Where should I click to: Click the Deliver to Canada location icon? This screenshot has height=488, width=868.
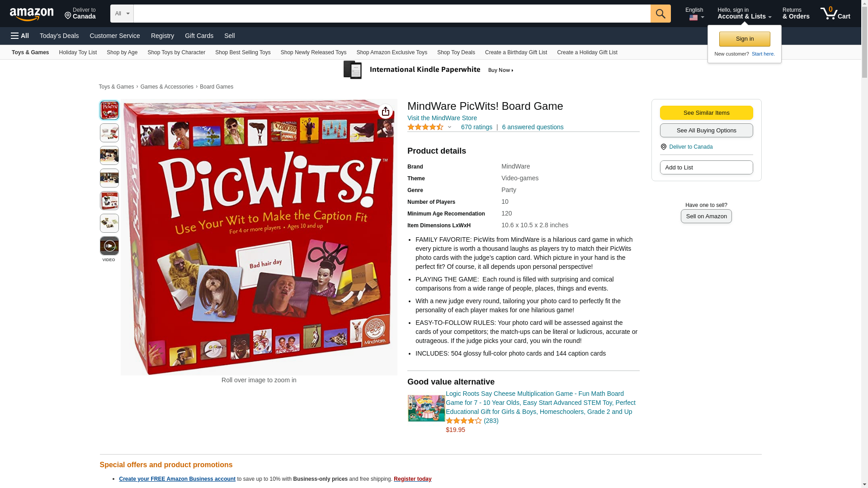pos(663,147)
